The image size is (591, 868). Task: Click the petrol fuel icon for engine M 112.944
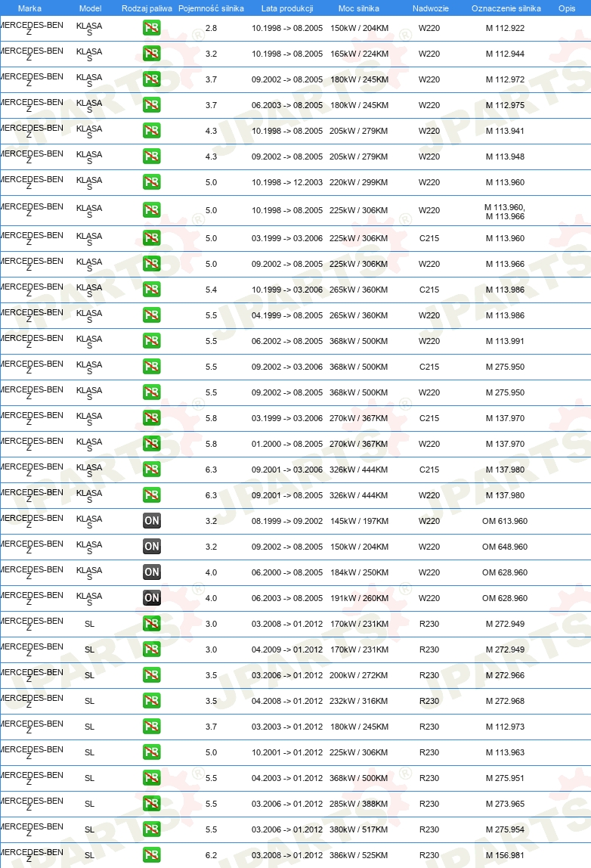pos(152,54)
